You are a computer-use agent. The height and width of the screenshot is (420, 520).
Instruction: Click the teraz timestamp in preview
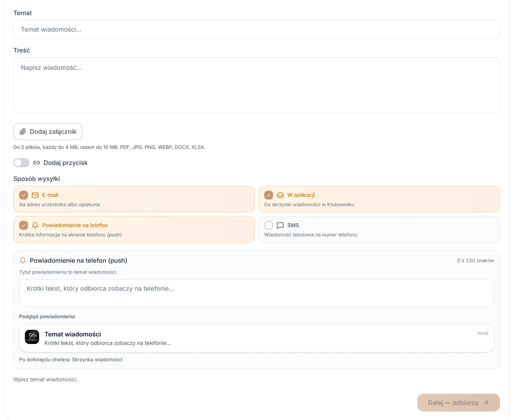(483, 333)
